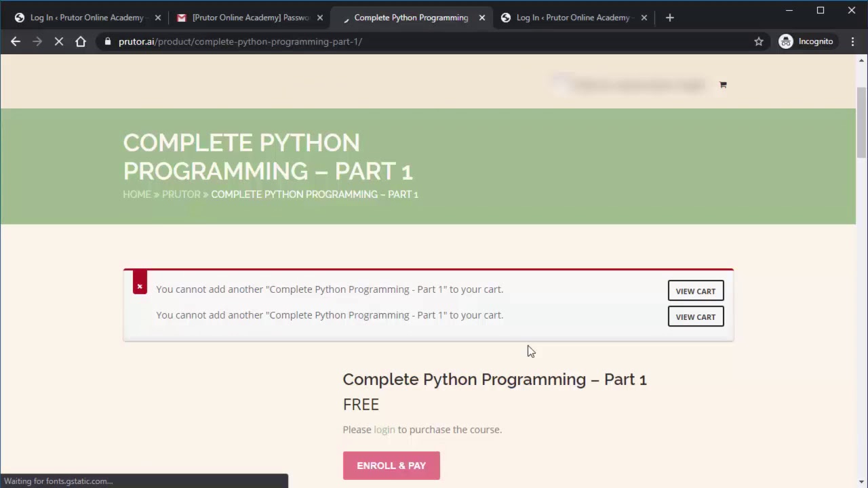This screenshot has height=488, width=868.
Task: Close the first Log In Prutor tab
Action: [157, 18]
